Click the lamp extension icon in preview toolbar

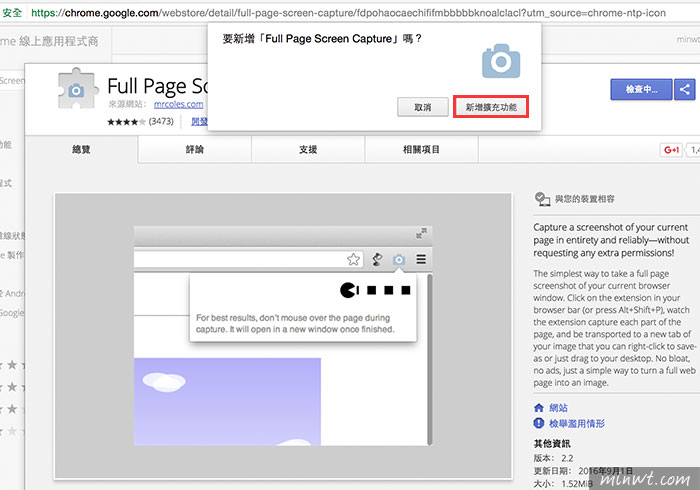click(377, 259)
